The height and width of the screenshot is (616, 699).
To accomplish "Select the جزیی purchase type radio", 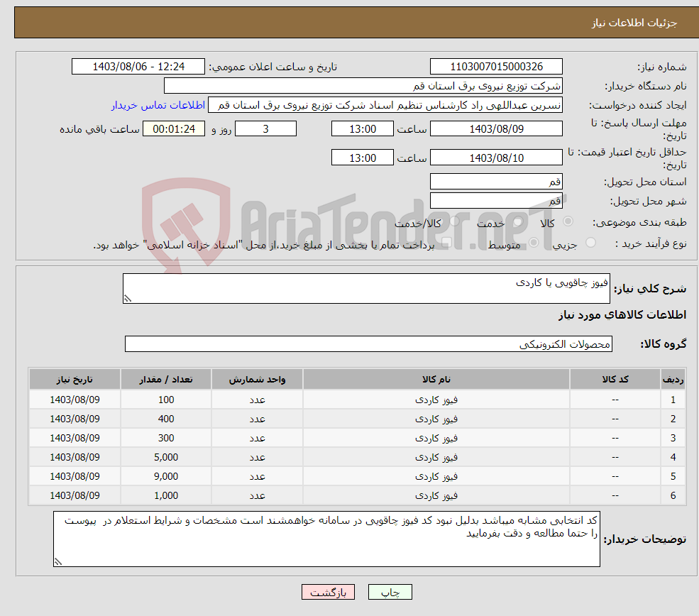I will pyautogui.click(x=590, y=243).
